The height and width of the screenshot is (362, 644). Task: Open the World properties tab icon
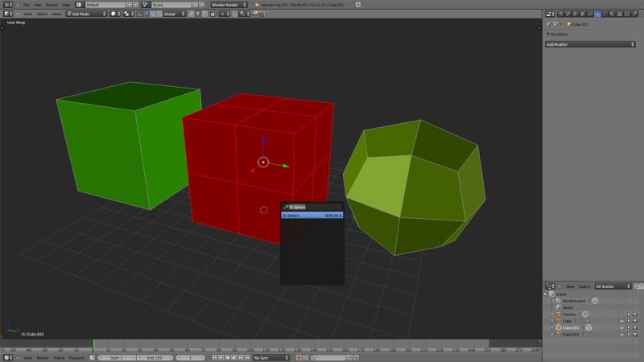pyautogui.click(x=576, y=14)
